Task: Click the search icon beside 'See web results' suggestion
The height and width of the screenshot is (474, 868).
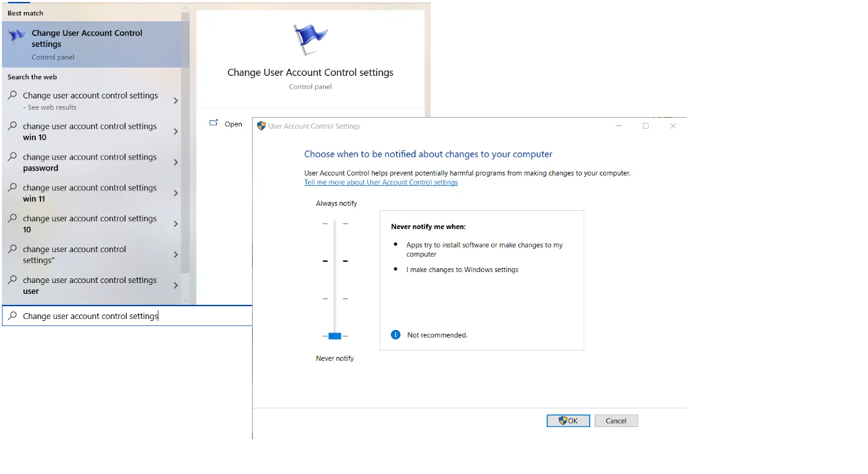Action: (x=12, y=95)
